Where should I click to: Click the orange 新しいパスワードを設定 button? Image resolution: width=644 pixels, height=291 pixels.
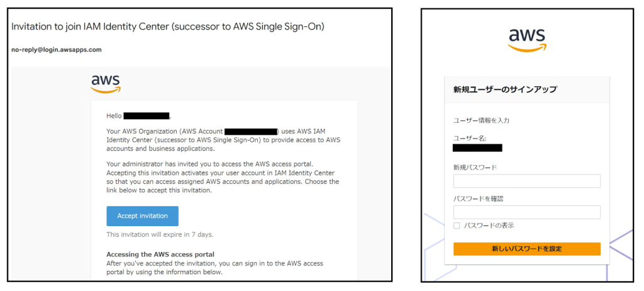[x=527, y=249]
